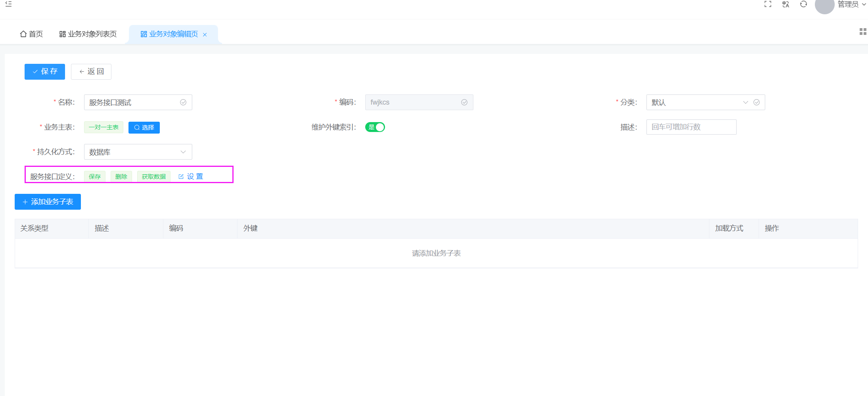The height and width of the screenshot is (396, 868).
Task: Click the 保存 interface tag
Action: [x=95, y=176]
